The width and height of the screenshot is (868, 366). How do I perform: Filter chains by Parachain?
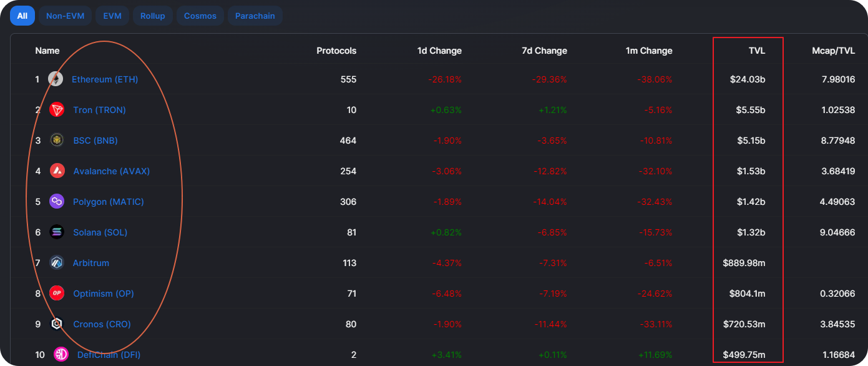tap(255, 16)
